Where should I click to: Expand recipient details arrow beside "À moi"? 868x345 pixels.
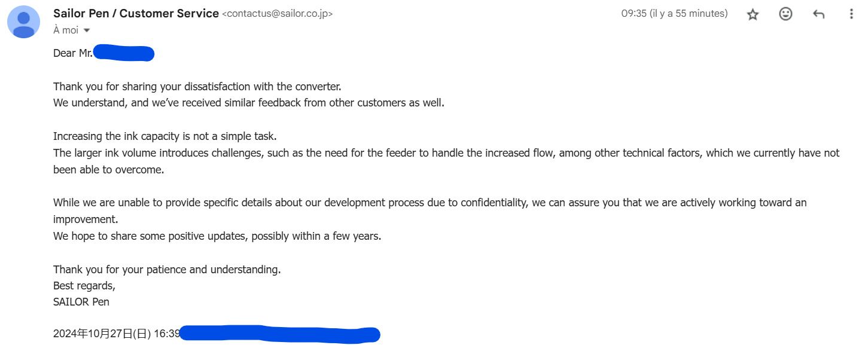pos(87,30)
